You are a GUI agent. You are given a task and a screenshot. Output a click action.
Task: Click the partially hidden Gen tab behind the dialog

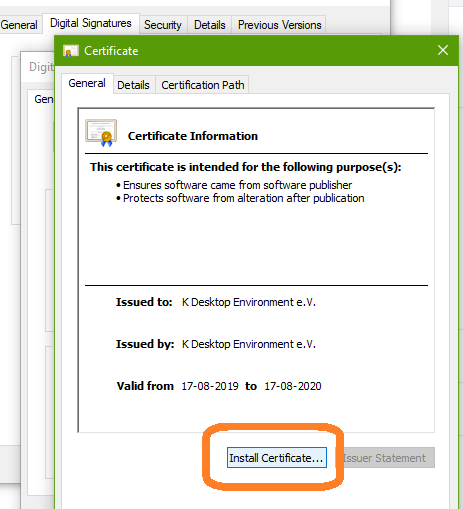[x=43, y=99]
